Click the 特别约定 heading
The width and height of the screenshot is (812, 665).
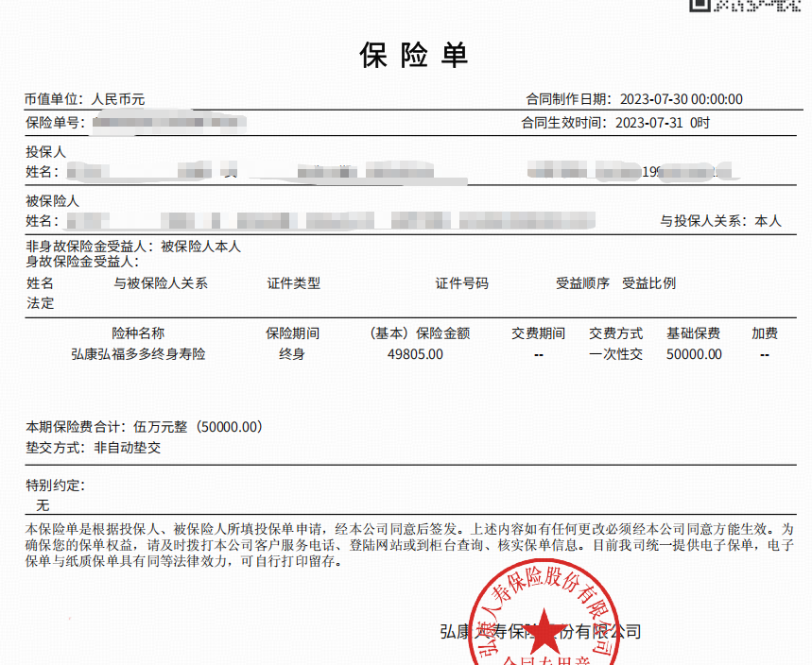tap(56, 486)
